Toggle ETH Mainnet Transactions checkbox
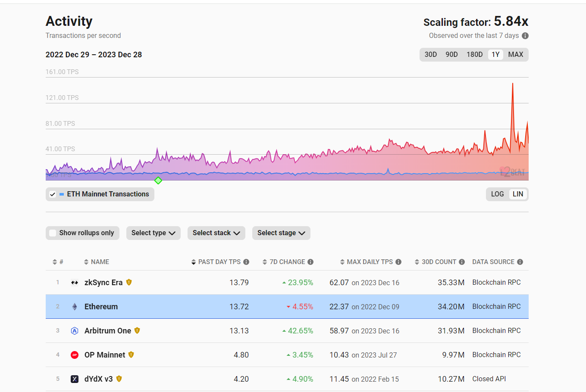The image size is (586, 392). pyautogui.click(x=53, y=194)
